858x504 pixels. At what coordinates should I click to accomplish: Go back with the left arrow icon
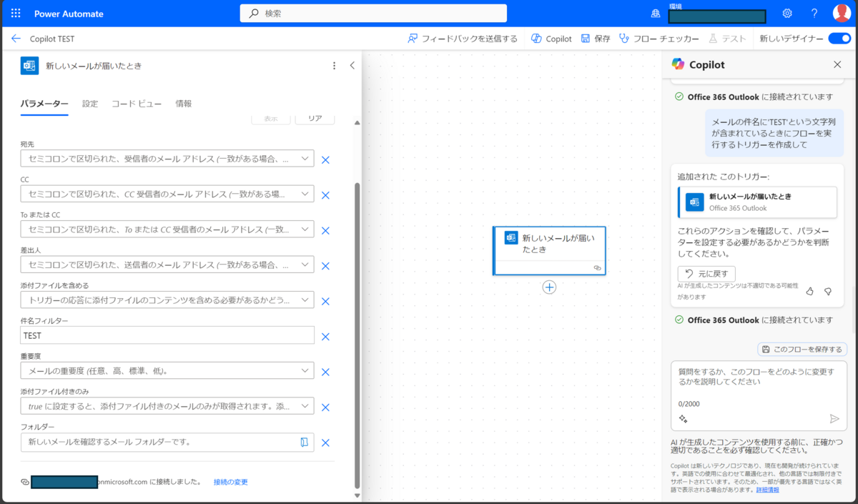click(x=16, y=39)
